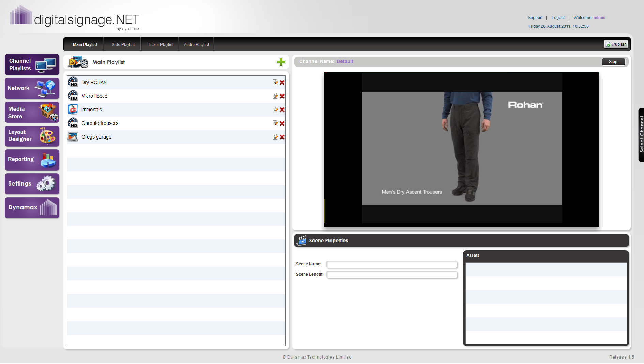Viewport: 644px width, 364px height.
Task: Delete the Gregs garage playlist item
Action: point(282,137)
